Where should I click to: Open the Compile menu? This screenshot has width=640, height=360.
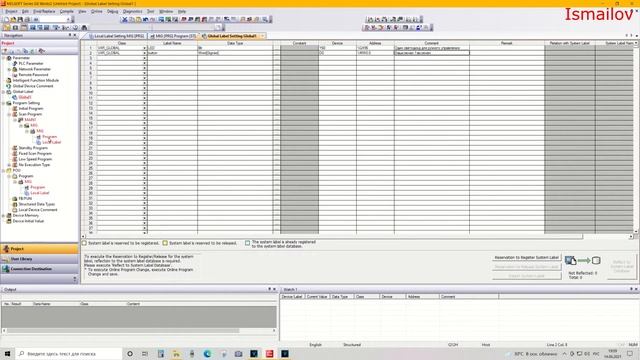67,11
